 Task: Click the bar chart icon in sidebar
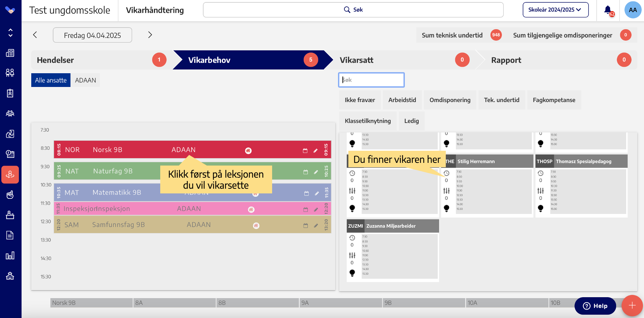pyautogui.click(x=10, y=256)
